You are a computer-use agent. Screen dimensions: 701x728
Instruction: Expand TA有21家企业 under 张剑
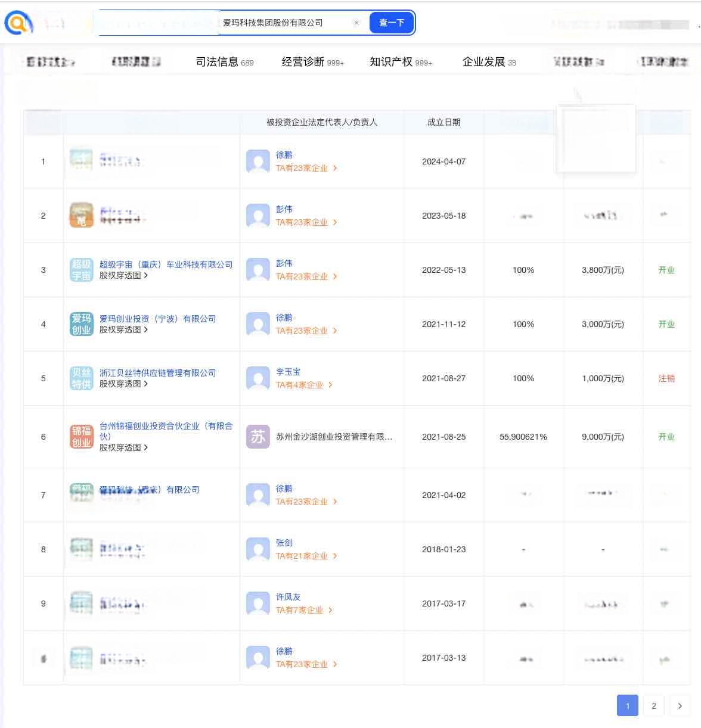[x=306, y=556]
